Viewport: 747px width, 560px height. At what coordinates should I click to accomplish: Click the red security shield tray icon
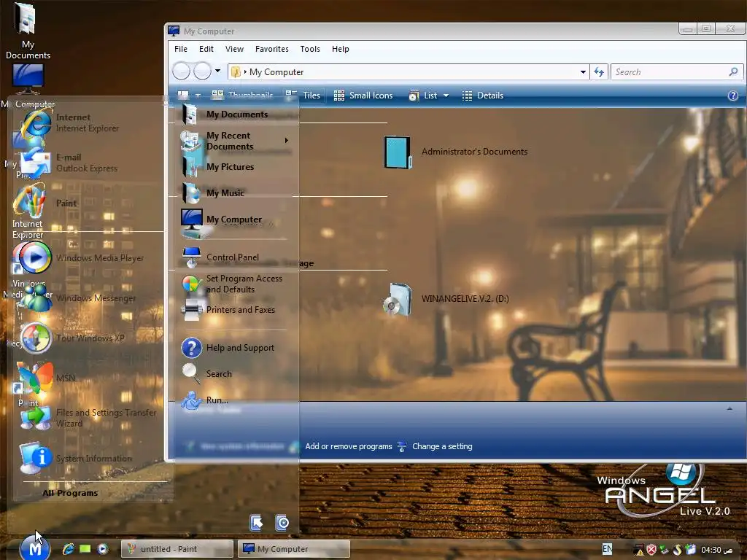coord(651,550)
